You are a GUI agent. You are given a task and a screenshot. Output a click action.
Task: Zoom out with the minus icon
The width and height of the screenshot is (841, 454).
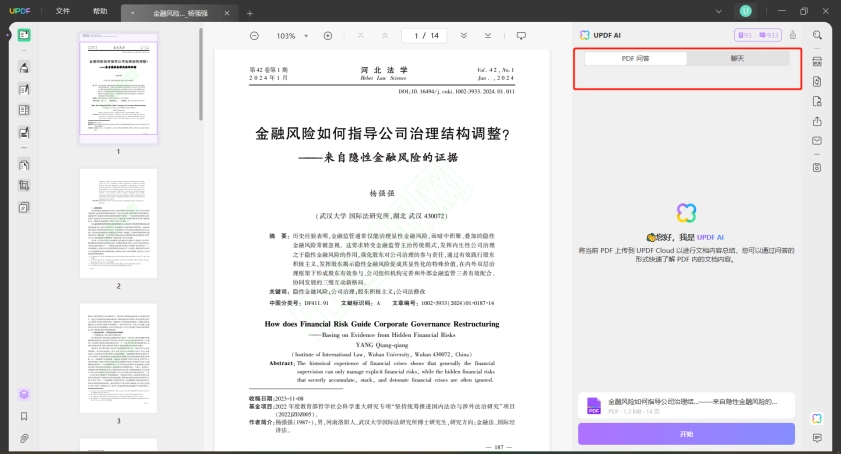pos(254,36)
